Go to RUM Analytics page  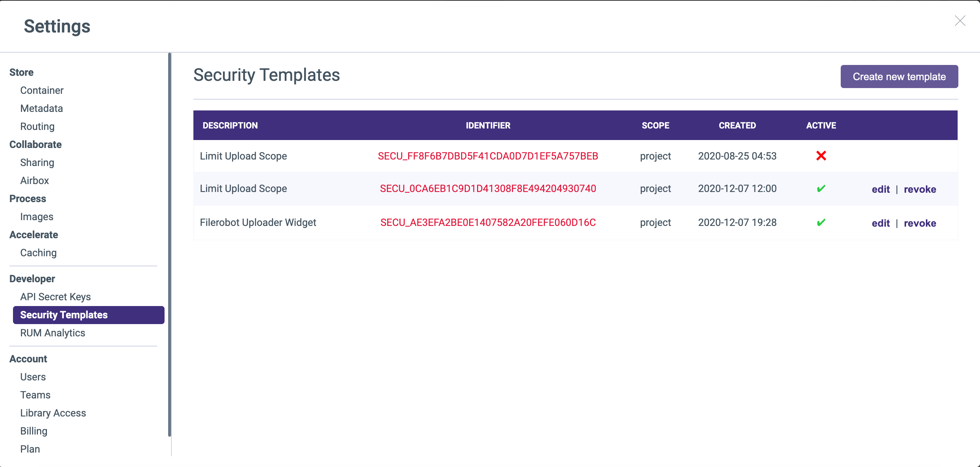[53, 333]
